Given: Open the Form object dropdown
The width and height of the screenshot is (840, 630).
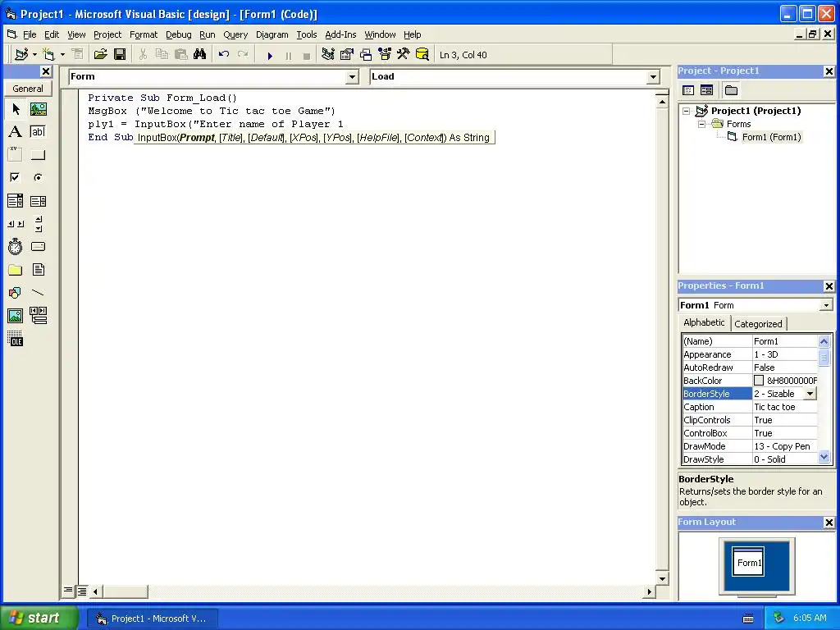Looking at the screenshot, I should [x=352, y=77].
